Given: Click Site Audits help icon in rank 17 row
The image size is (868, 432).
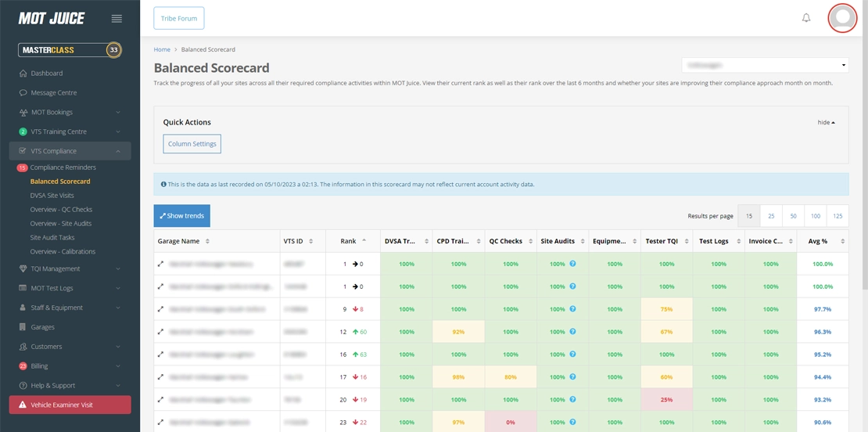Looking at the screenshot, I should [x=572, y=376].
